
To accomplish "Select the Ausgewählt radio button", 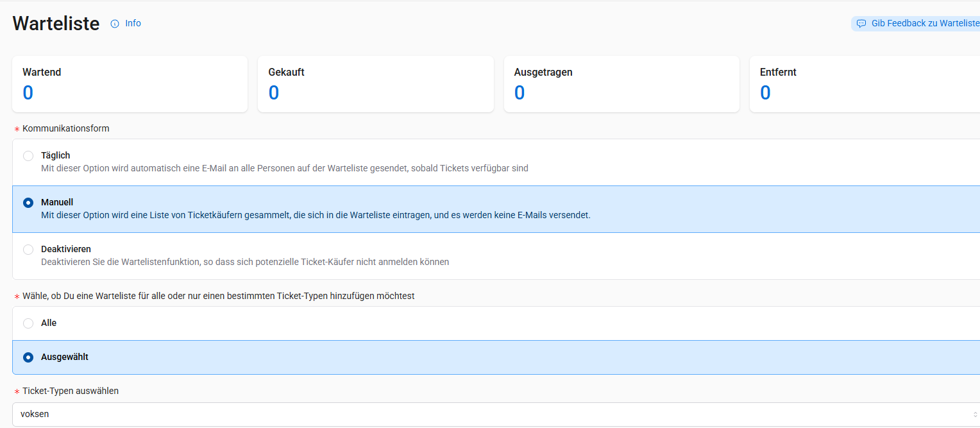I will click(x=28, y=357).
